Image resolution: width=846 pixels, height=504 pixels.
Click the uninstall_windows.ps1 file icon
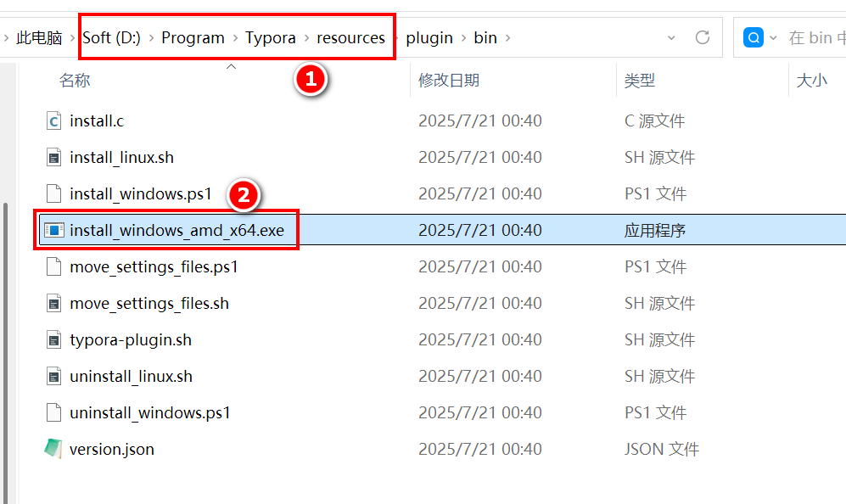tap(54, 413)
